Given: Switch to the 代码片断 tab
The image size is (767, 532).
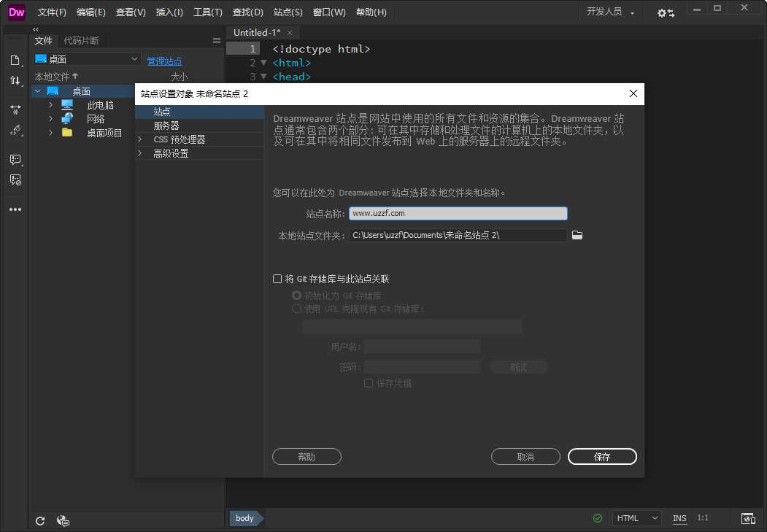Looking at the screenshot, I should click(81, 41).
